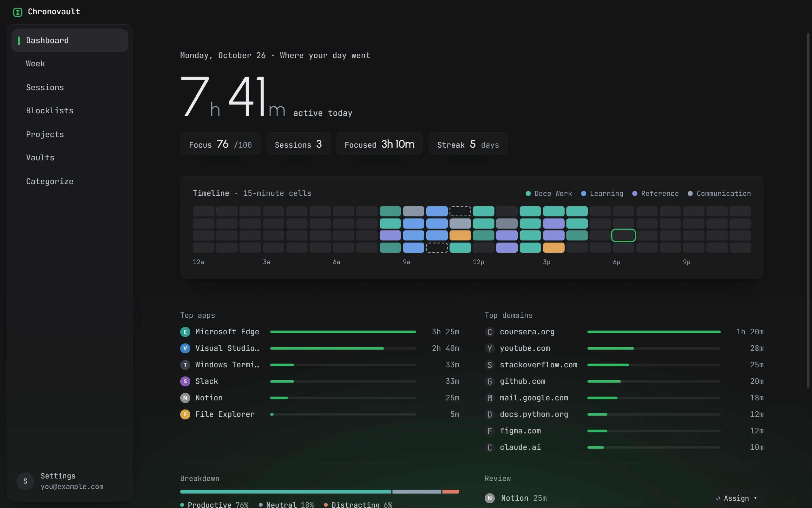Open the Week view
Viewport: 812px width, 508px height.
click(69, 64)
